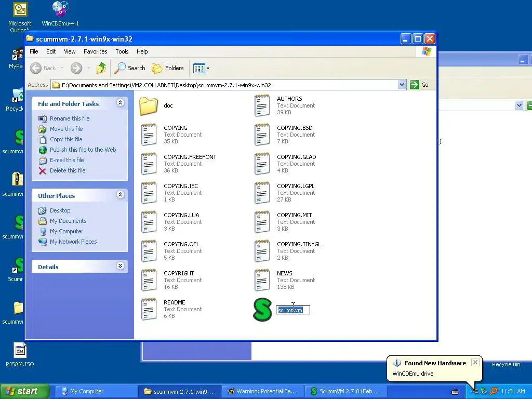Select the COPYING.BSD file icon
Screen dimensions: 532x399
pyautogui.click(x=262, y=135)
